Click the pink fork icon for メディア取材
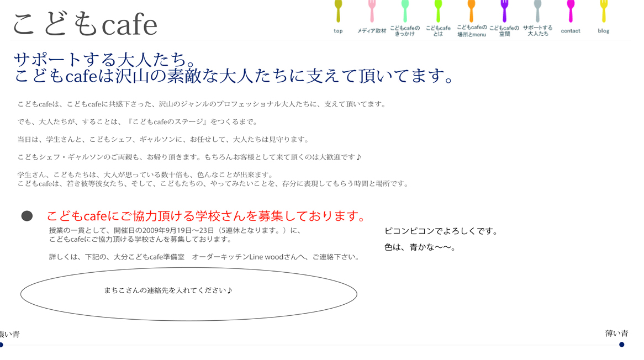This screenshot has width=644, height=360. tap(372, 10)
